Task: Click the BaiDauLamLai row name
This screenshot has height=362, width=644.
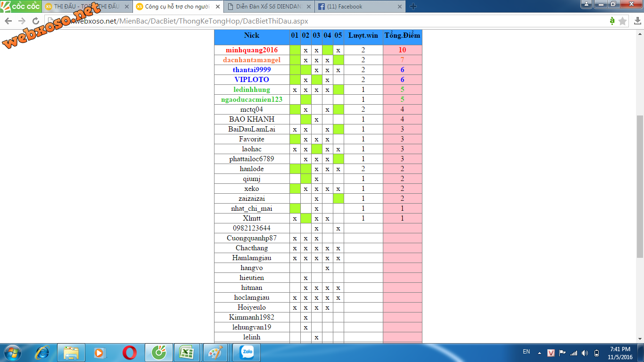Action: [x=252, y=129]
